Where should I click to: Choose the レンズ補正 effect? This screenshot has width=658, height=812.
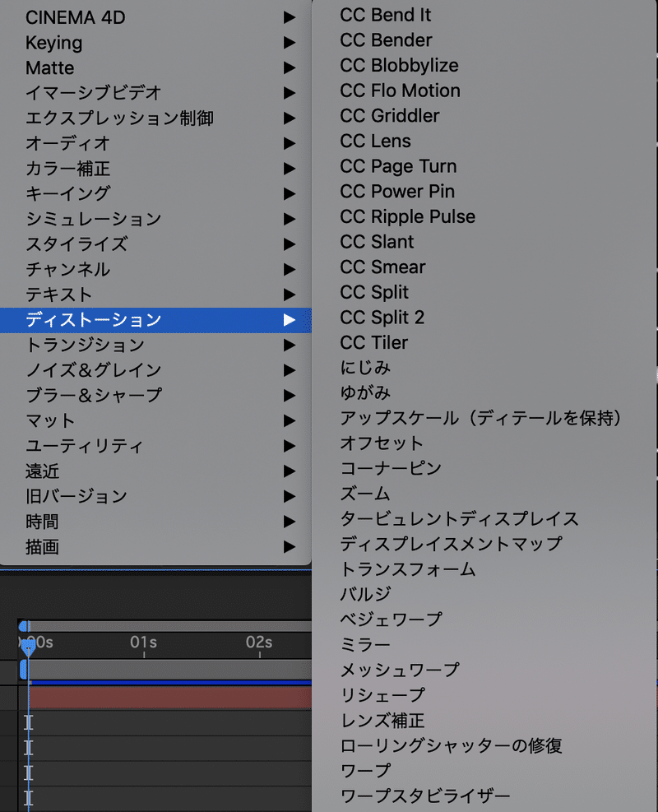point(484,721)
